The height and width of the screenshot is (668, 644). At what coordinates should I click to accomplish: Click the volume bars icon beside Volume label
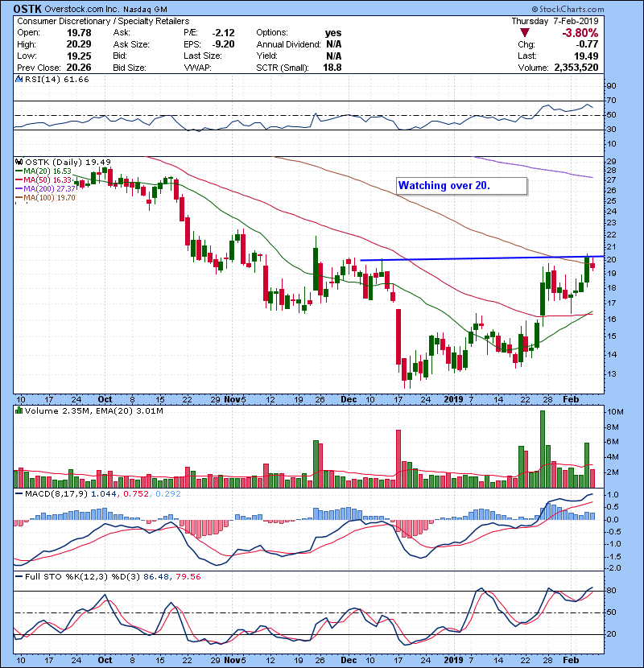click(19, 410)
